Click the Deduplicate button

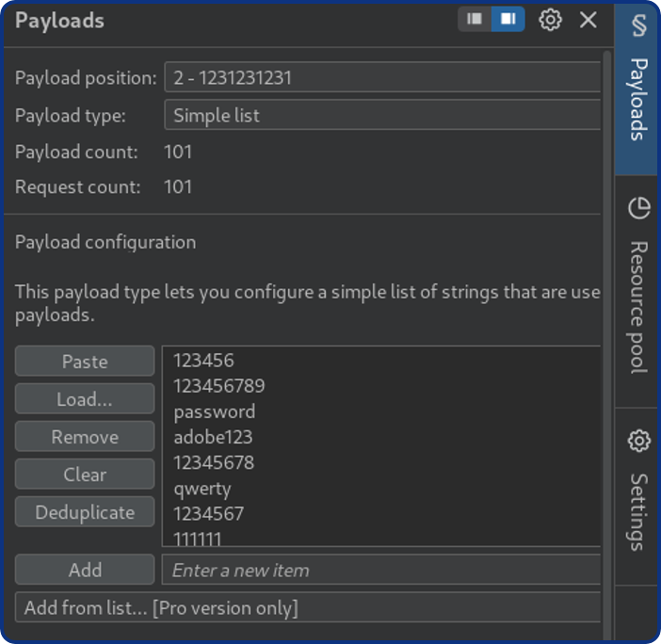click(x=85, y=511)
